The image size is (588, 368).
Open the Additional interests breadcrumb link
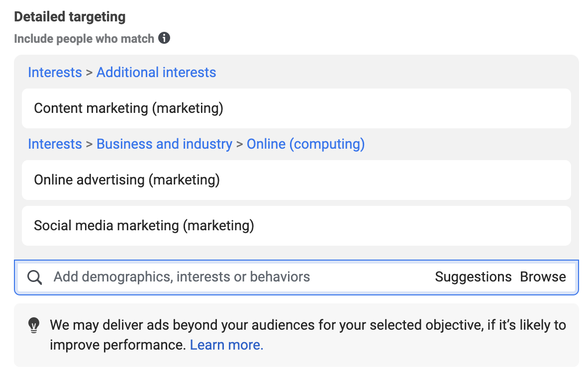click(156, 72)
